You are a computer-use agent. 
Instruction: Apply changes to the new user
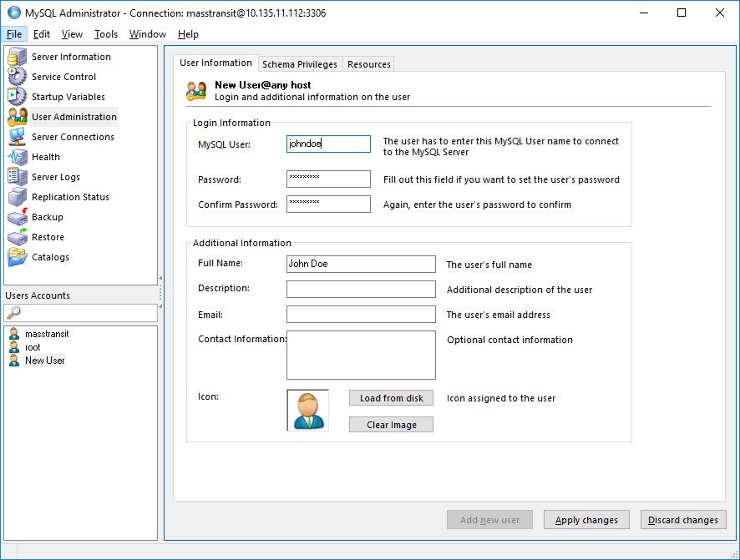pyautogui.click(x=586, y=519)
